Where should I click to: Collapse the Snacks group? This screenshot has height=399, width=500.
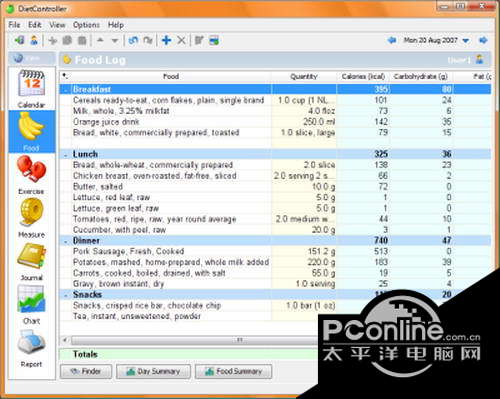point(65,295)
